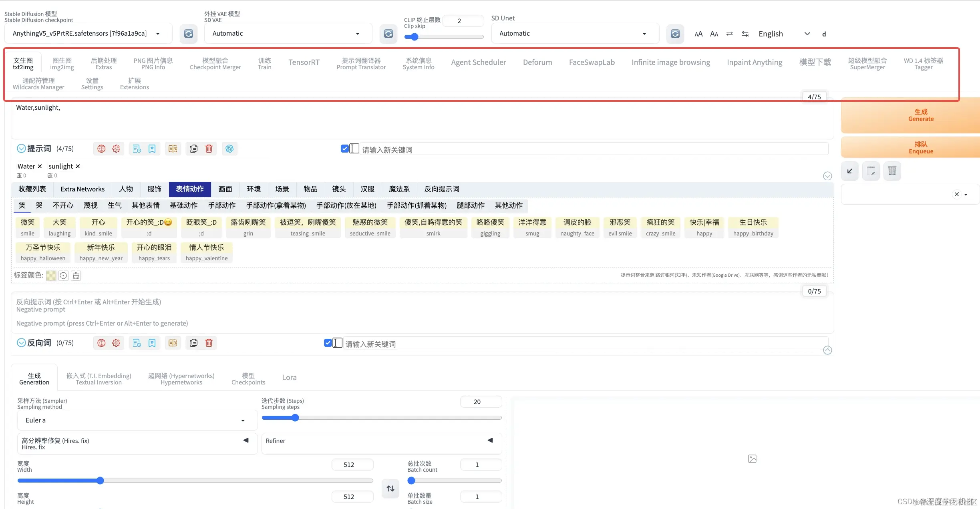The image size is (980, 509).
Task: Select the Lora tab
Action: (x=289, y=378)
